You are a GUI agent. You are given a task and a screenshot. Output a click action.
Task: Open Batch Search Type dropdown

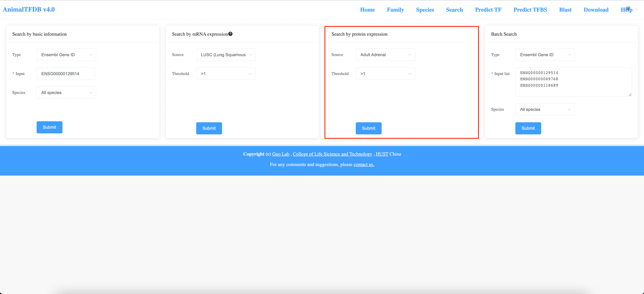[x=545, y=55]
